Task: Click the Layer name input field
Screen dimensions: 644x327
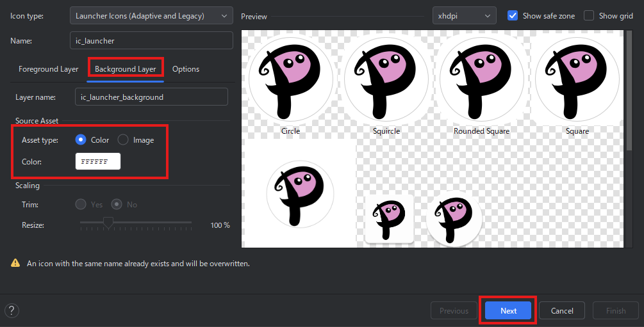Action: pos(152,97)
